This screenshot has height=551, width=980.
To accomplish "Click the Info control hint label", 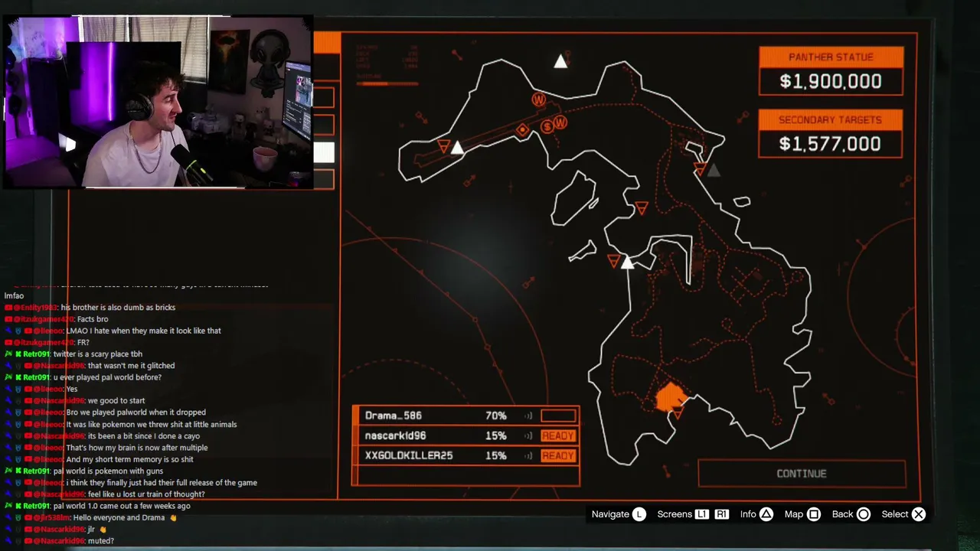I will tap(748, 514).
